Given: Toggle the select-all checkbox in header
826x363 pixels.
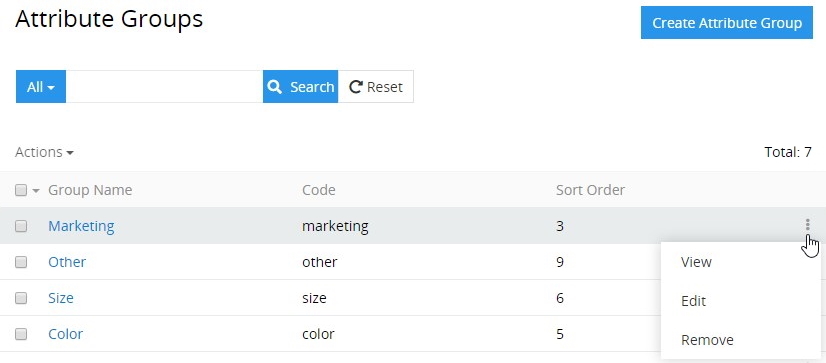Looking at the screenshot, I should coord(21,190).
